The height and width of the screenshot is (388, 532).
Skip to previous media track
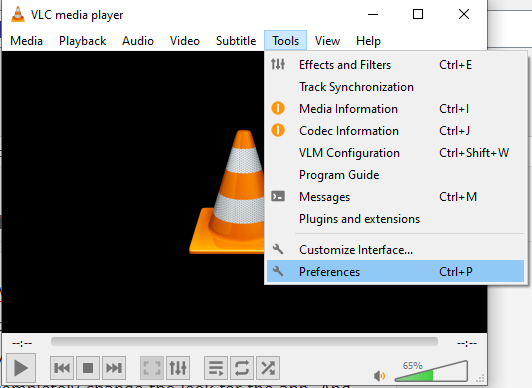(62, 368)
